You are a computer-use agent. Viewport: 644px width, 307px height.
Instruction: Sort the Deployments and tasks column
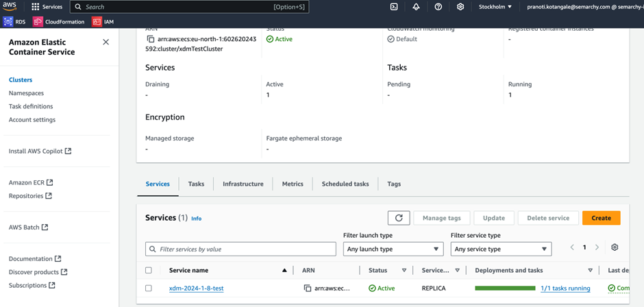[x=590, y=271]
